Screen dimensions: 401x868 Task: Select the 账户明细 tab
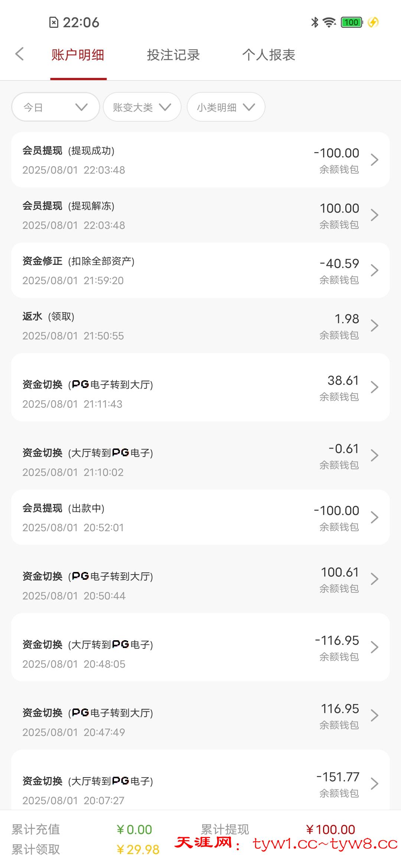tap(78, 55)
